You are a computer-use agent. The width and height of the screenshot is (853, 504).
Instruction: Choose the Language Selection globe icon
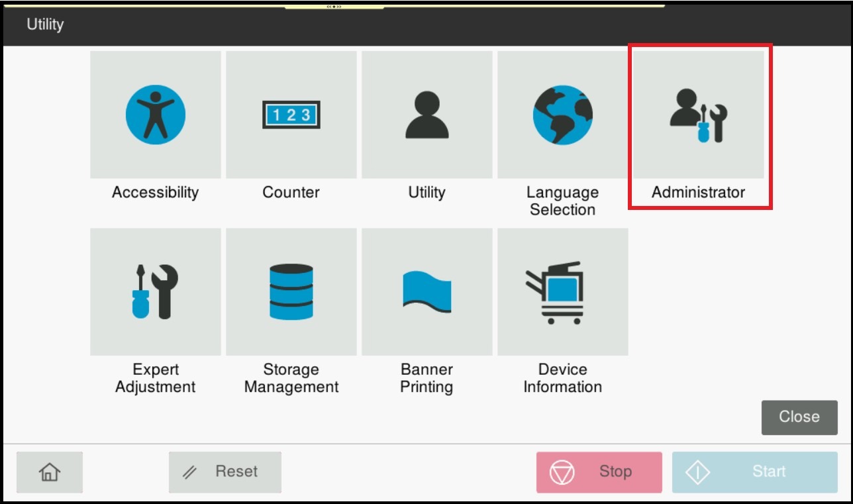click(562, 115)
